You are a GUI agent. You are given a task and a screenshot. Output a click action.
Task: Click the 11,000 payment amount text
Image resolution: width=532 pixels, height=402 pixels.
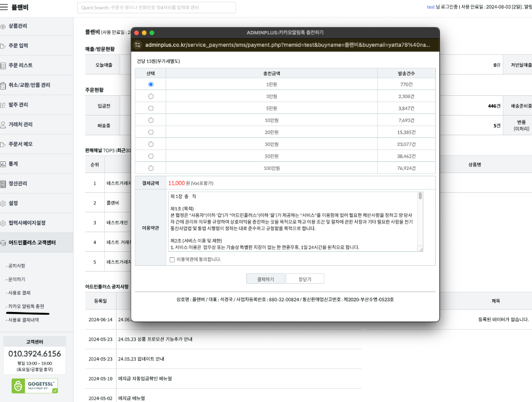(177, 183)
